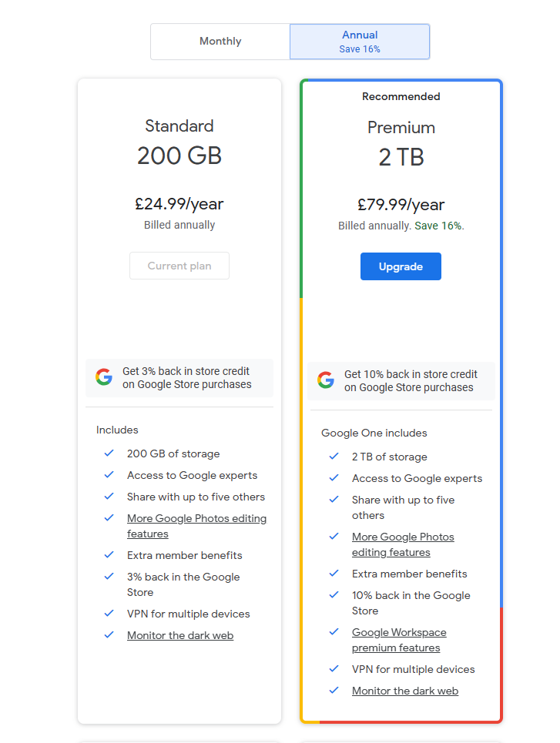The height and width of the screenshot is (743, 560).
Task: Click Google logo in Standard store credit banner
Action: tap(104, 377)
